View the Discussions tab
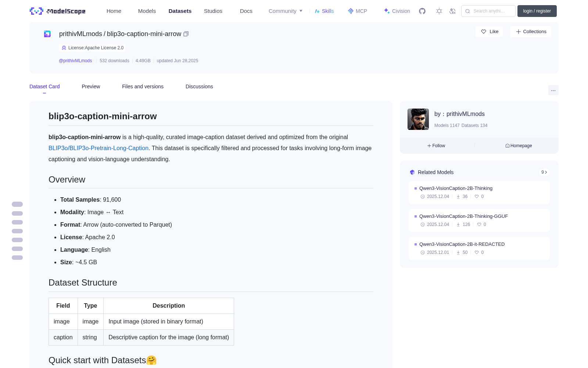Image resolution: width=588 pixels, height=368 pixels. 199,86
